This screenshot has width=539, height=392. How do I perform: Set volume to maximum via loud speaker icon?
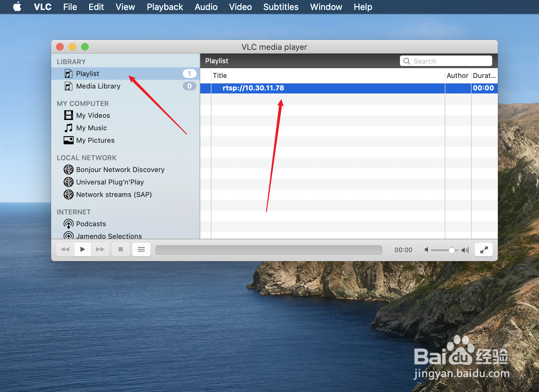[465, 250]
